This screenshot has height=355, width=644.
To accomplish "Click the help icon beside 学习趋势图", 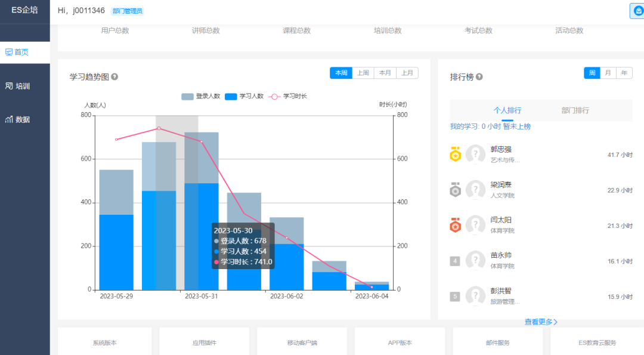I will coord(114,77).
